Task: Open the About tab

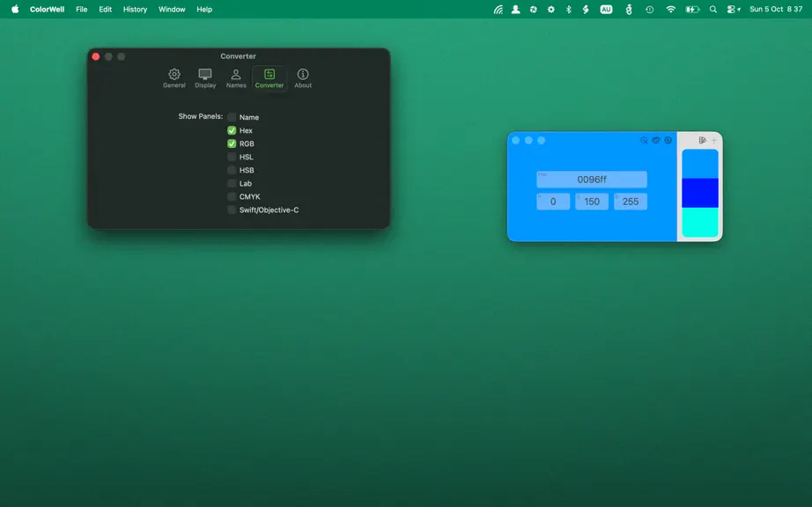Action: pyautogui.click(x=303, y=78)
